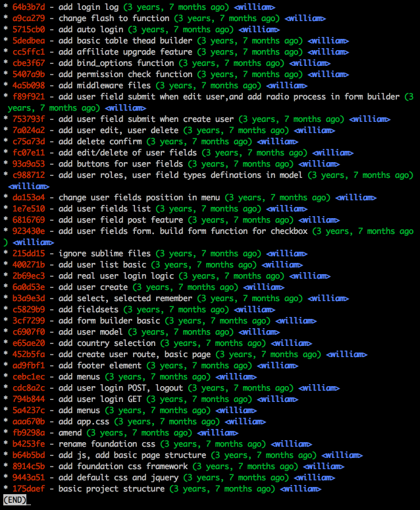Screen dimensions: 420x510
Task: Select commit hash a9ca279
Action: (28, 18)
